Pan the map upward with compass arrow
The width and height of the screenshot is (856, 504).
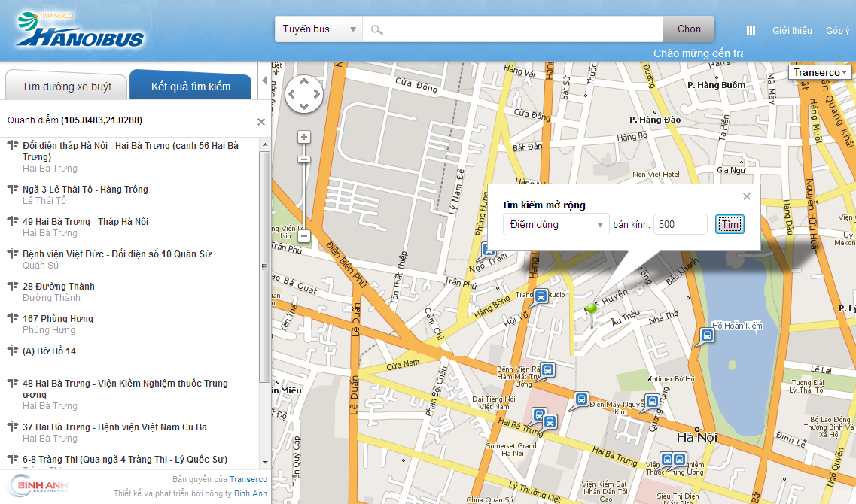(x=304, y=82)
